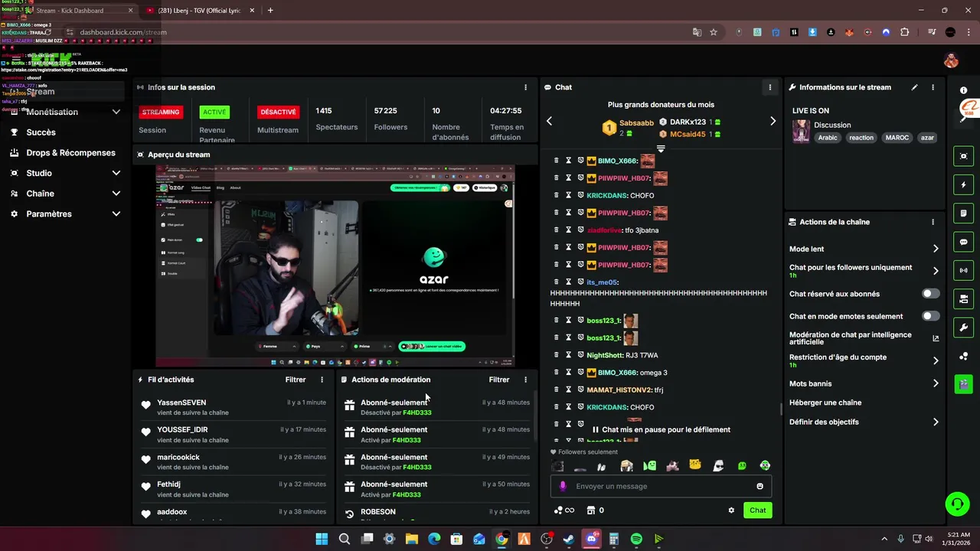Open AI chat moderation external link icon
The image size is (980, 551).
pyautogui.click(x=935, y=338)
